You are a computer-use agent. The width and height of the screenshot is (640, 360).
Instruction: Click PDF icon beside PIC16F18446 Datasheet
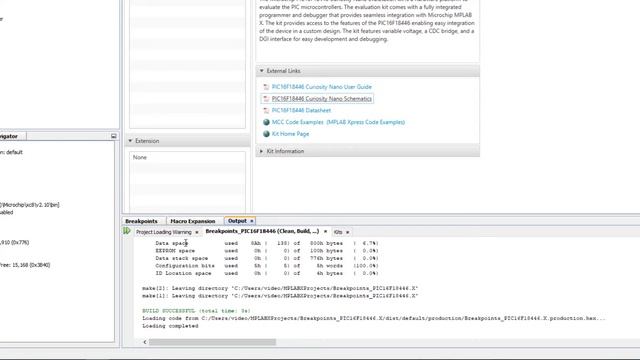(x=266, y=111)
